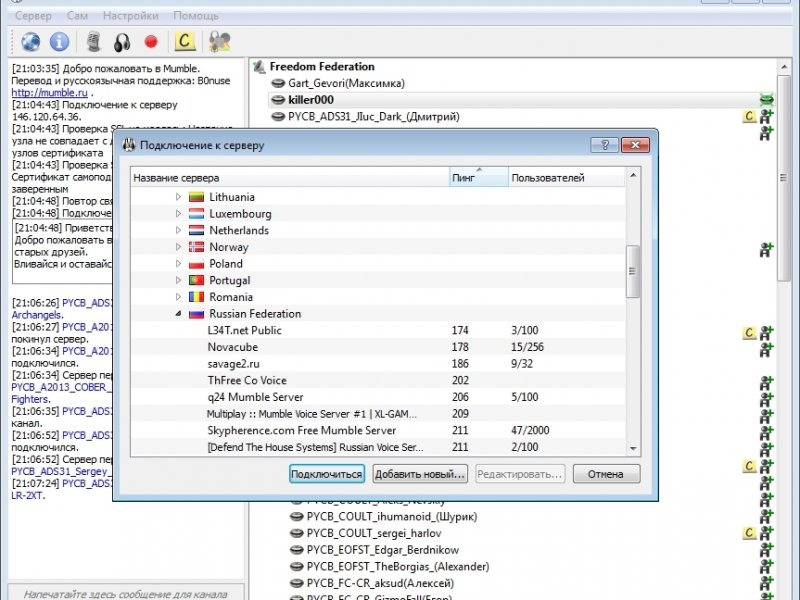Open the yellow comment icon in toolbar
The height and width of the screenshot is (600, 800).
pos(184,41)
